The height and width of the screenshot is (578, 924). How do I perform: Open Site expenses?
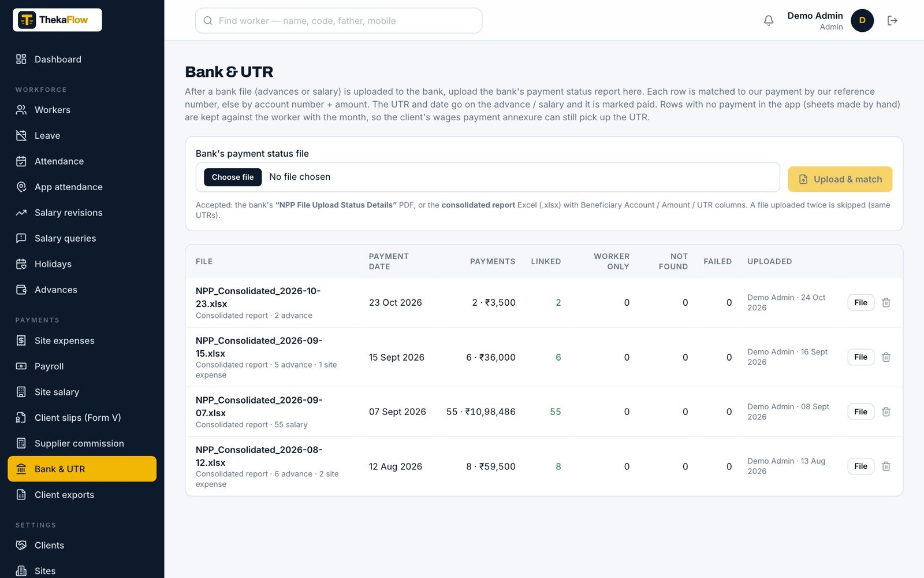pyautogui.click(x=82, y=341)
